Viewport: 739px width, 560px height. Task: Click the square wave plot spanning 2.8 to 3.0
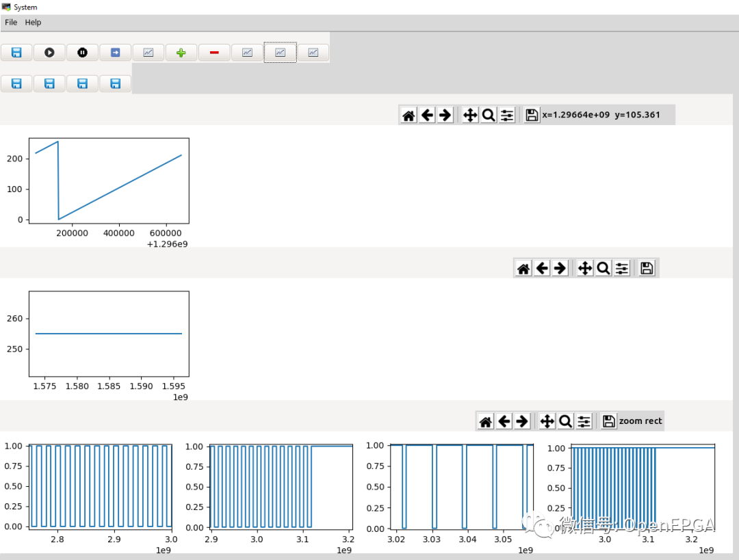point(101,487)
